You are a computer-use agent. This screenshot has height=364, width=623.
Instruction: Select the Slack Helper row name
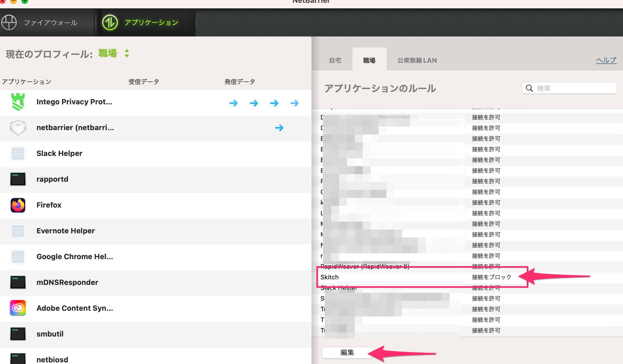click(x=59, y=153)
